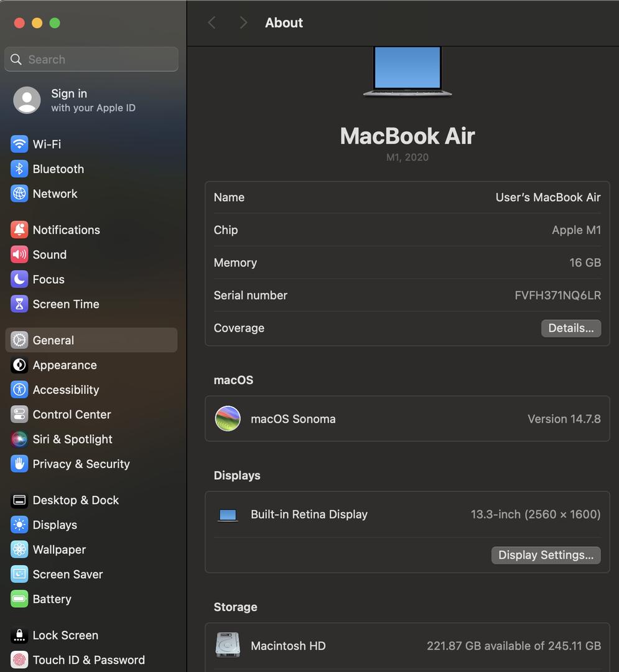Click Touch ID & Password fingerprint icon
Image resolution: width=619 pixels, height=672 pixels.
pyautogui.click(x=19, y=660)
